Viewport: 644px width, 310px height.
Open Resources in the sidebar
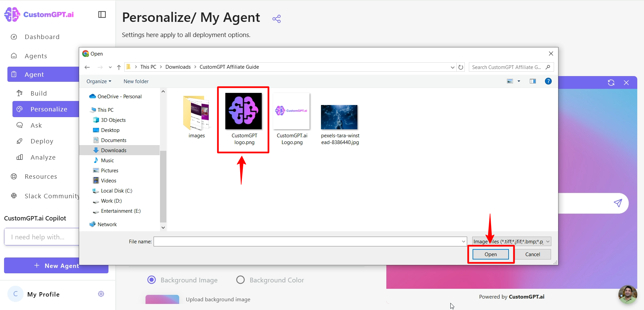tap(41, 177)
